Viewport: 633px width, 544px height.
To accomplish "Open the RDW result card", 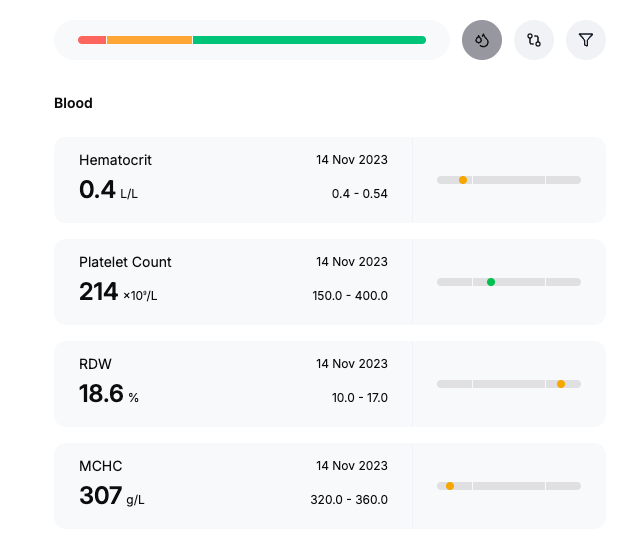I will [x=330, y=384].
